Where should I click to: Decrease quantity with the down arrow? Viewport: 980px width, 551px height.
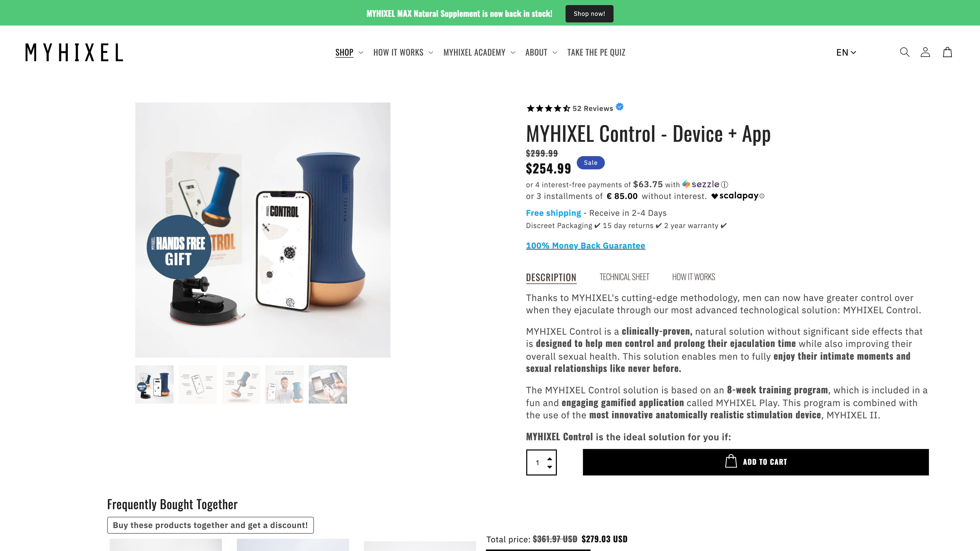click(550, 467)
